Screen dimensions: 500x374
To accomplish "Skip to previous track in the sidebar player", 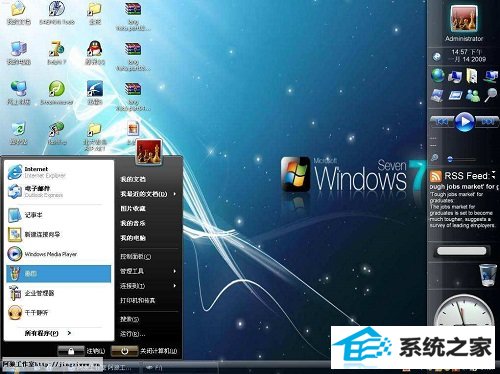I will coord(442,122).
